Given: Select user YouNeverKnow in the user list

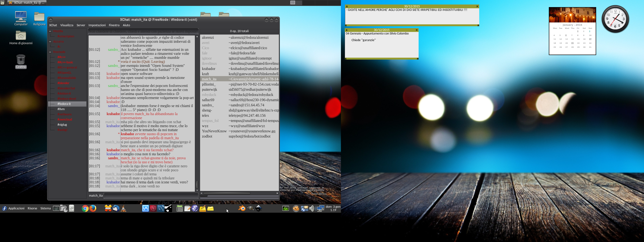Looking at the screenshot, I should pyautogui.click(x=240, y=131).
